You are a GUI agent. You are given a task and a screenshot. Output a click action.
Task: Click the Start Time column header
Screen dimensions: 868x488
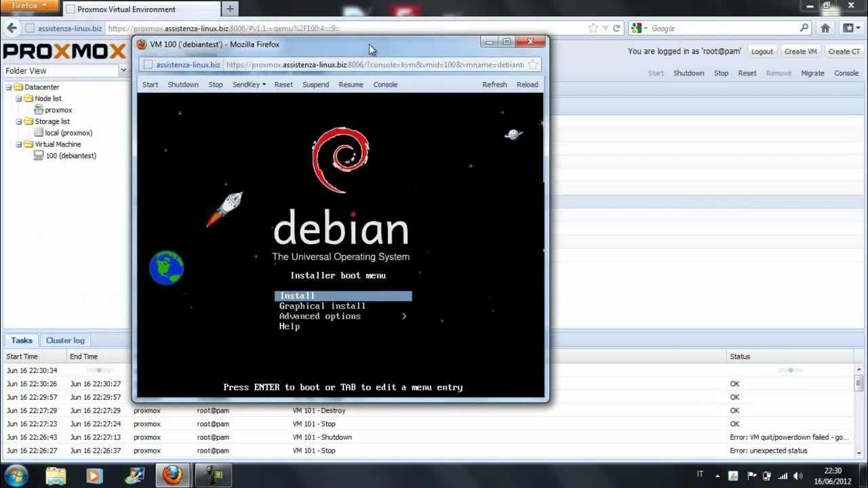(x=34, y=357)
